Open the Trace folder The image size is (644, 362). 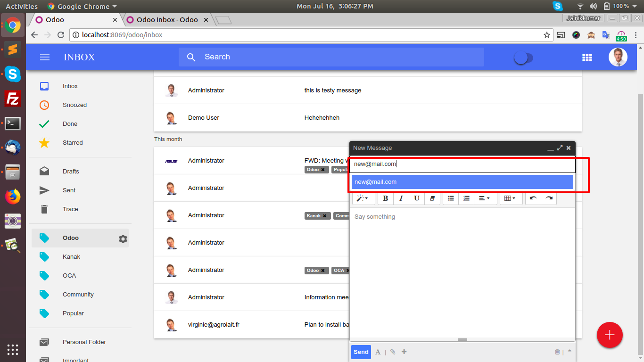click(x=70, y=209)
